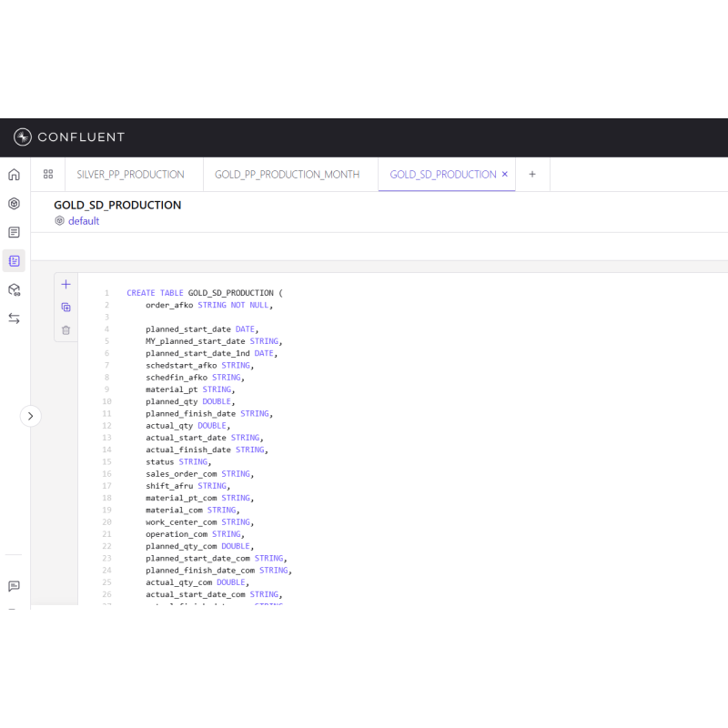The height and width of the screenshot is (728, 728).
Task: Expand the collapsed sidebar with the chevron
Action: pos(31,416)
